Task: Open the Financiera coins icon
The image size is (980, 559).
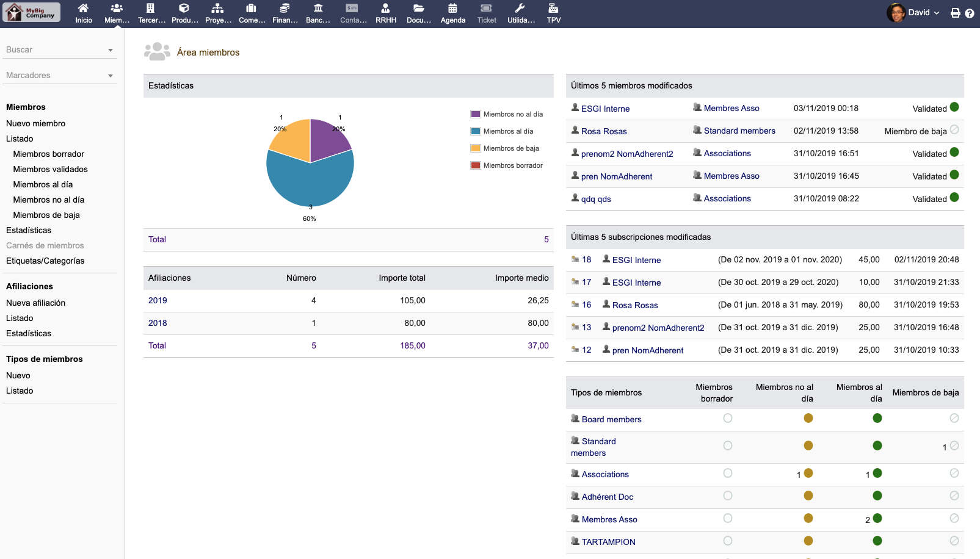Action: click(285, 8)
